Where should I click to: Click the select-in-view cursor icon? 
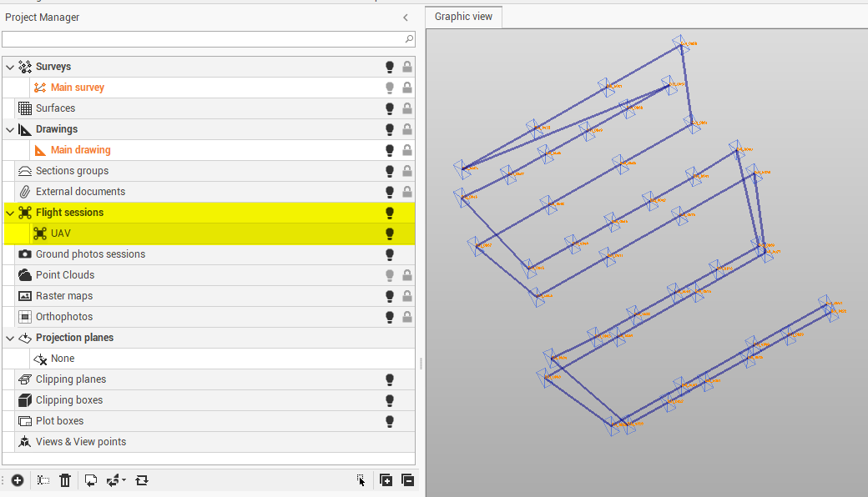click(x=361, y=480)
